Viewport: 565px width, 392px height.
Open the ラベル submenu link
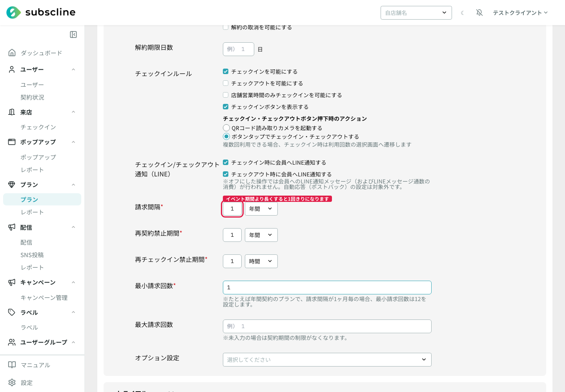[29, 327]
